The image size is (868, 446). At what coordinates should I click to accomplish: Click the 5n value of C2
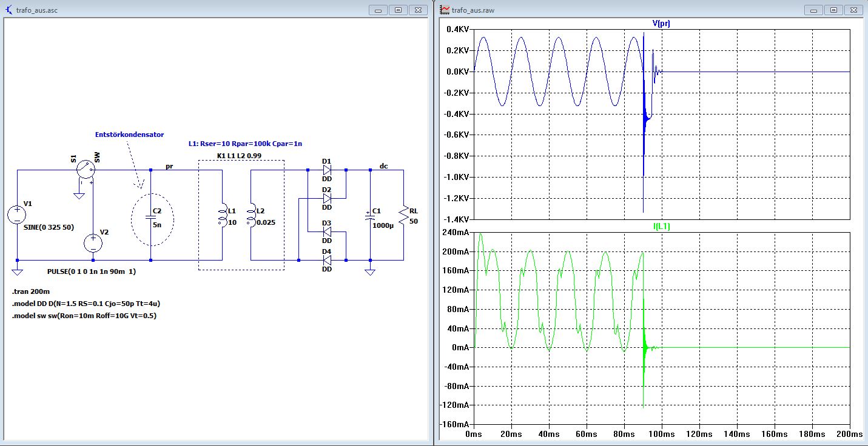[x=157, y=224]
